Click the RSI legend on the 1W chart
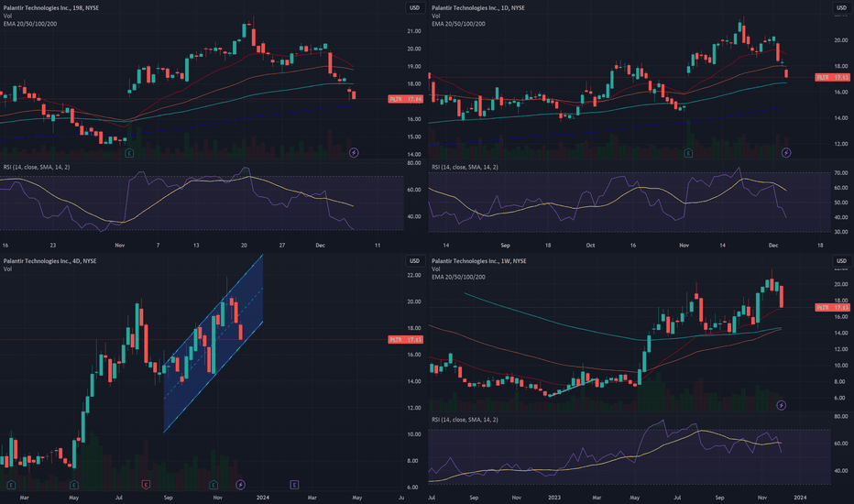854x504 pixels. click(x=465, y=420)
